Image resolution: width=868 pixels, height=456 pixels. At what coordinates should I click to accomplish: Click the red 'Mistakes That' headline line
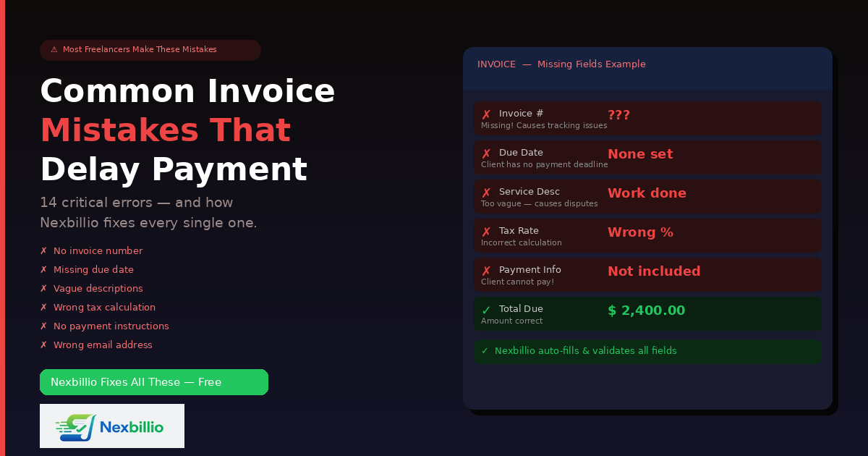166,130
